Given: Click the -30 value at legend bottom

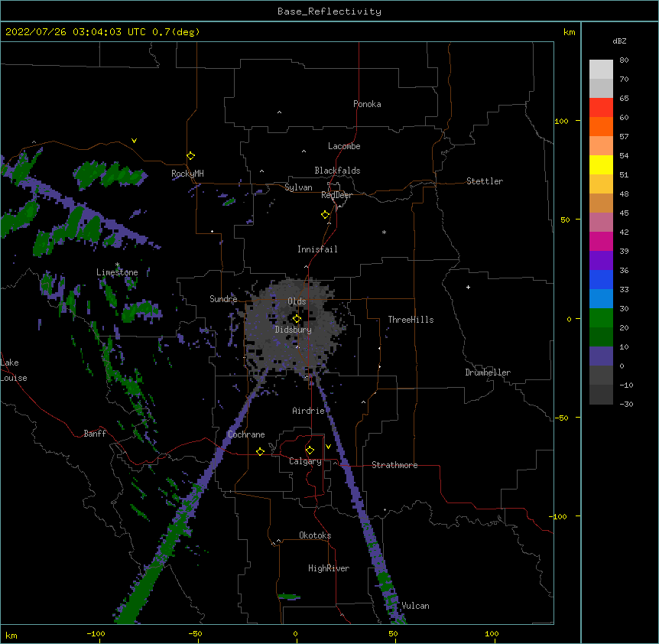Looking at the screenshot, I should [x=626, y=404].
